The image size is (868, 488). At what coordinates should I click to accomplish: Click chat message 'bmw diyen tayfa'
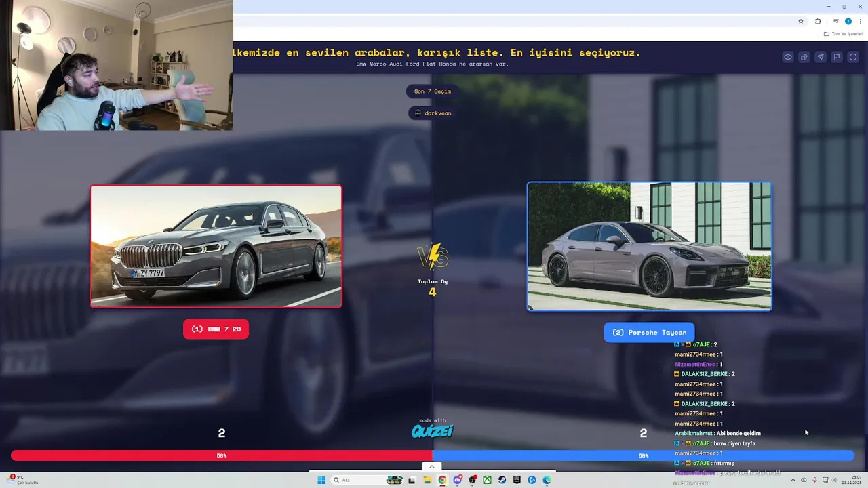click(734, 443)
